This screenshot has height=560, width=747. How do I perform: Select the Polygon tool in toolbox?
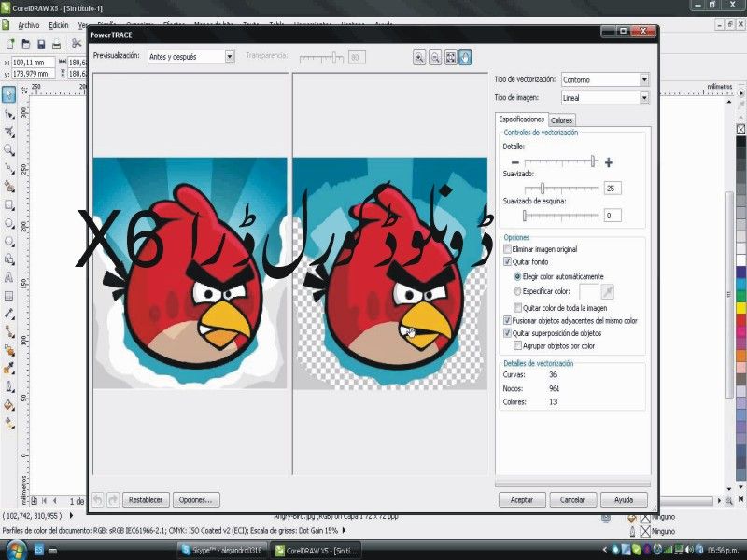click(9, 241)
